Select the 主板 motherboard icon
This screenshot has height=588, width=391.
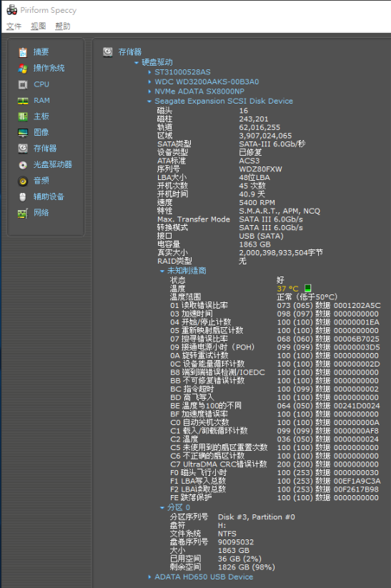click(x=23, y=116)
